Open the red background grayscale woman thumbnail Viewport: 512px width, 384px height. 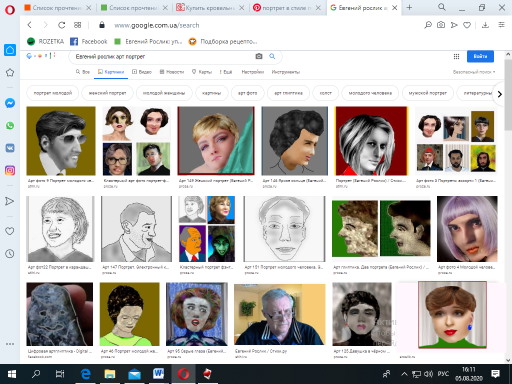point(371,141)
